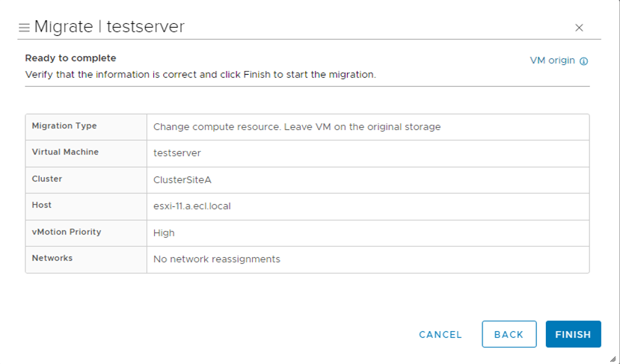Click the Host row label
Screen dimensions: 620x364
(x=42, y=205)
